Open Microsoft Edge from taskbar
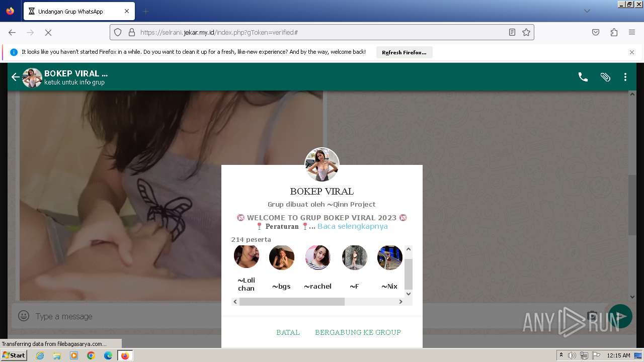Viewport: 644px width, 362px height. (108, 355)
